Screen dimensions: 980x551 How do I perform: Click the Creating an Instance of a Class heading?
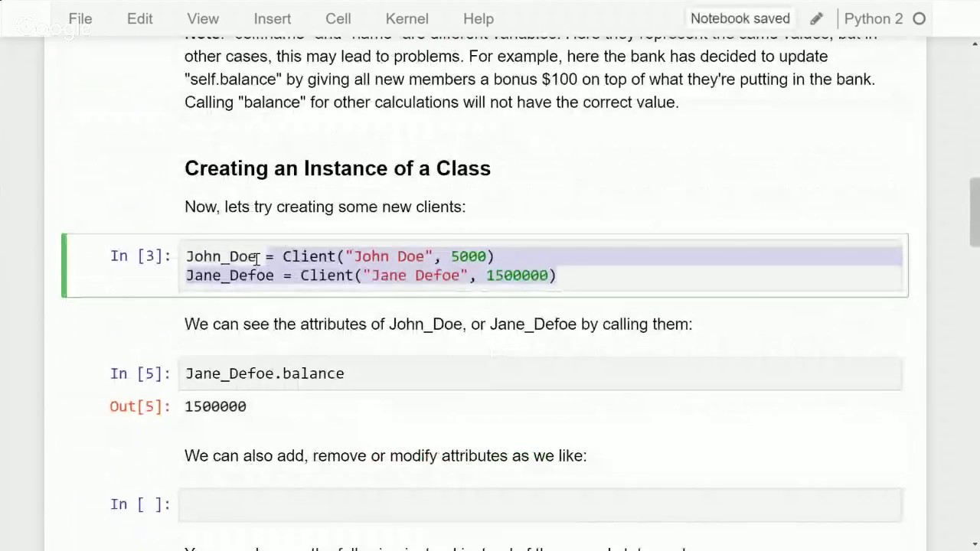pyautogui.click(x=338, y=168)
